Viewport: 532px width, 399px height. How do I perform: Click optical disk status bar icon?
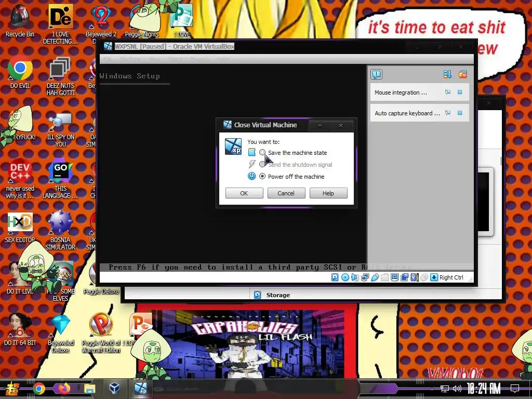[345, 277]
